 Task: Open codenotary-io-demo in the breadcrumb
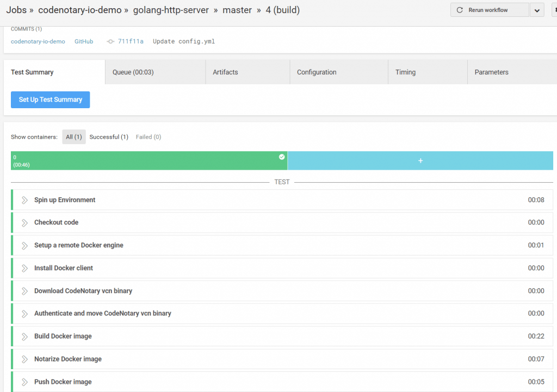80,10
